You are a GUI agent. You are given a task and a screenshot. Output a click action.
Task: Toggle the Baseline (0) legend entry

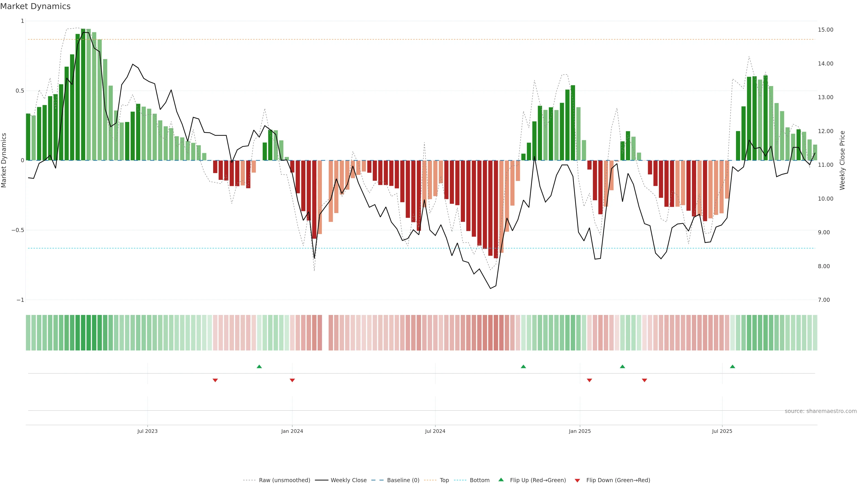(x=403, y=480)
